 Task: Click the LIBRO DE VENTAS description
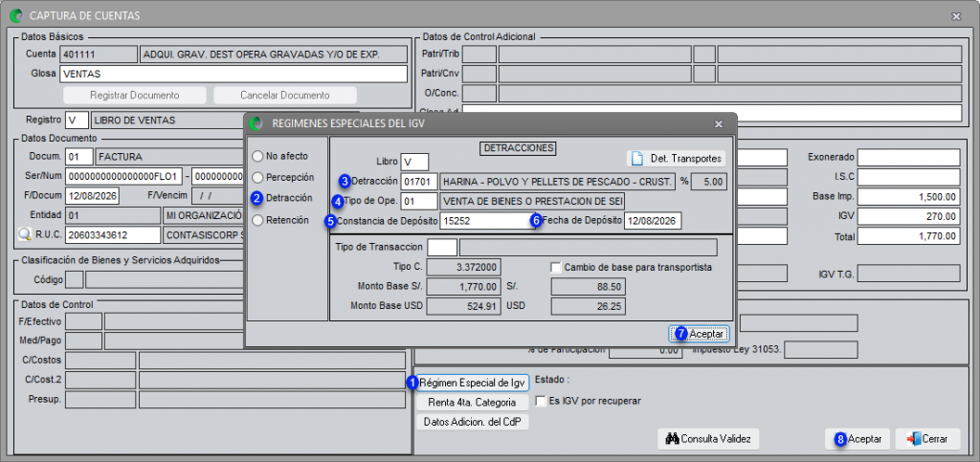[x=167, y=120]
